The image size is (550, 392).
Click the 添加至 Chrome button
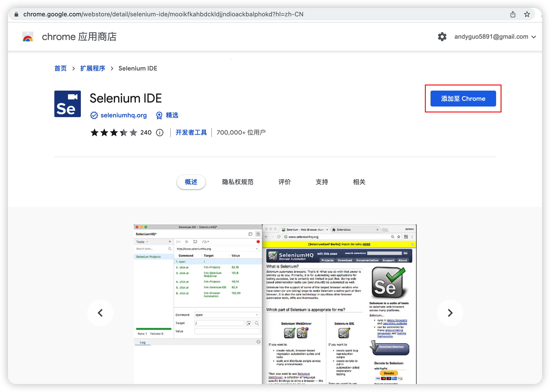point(463,99)
